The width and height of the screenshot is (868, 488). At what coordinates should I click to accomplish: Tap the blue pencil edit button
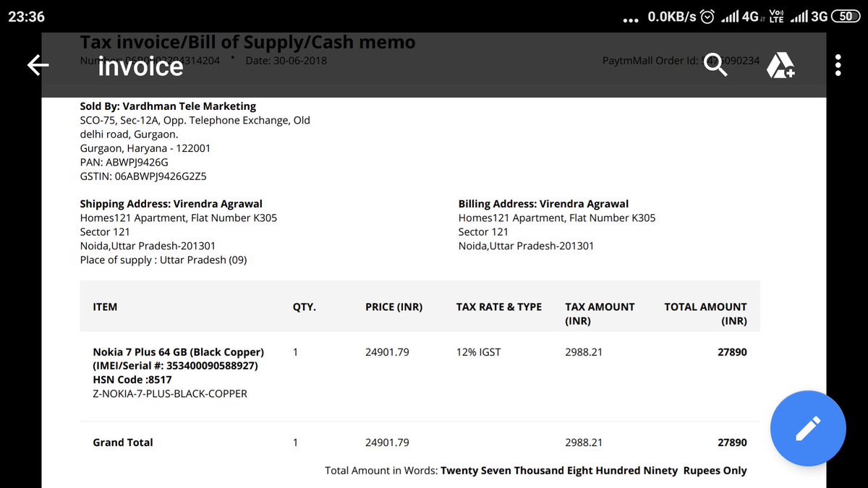(x=808, y=428)
